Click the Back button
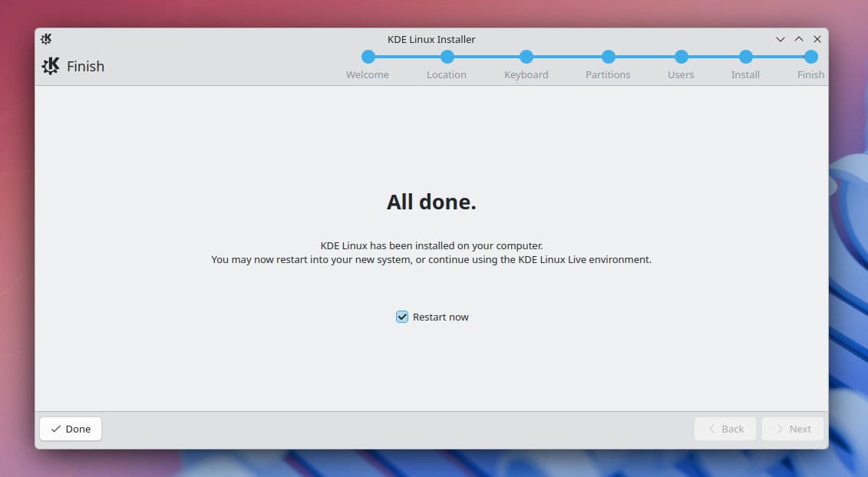The width and height of the screenshot is (868, 477). pyautogui.click(x=725, y=429)
